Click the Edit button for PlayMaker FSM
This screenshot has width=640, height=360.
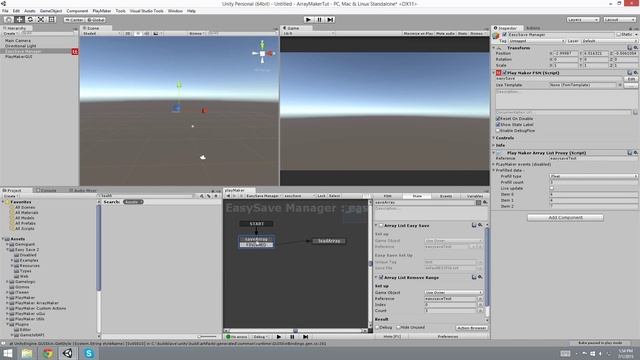coord(631,78)
